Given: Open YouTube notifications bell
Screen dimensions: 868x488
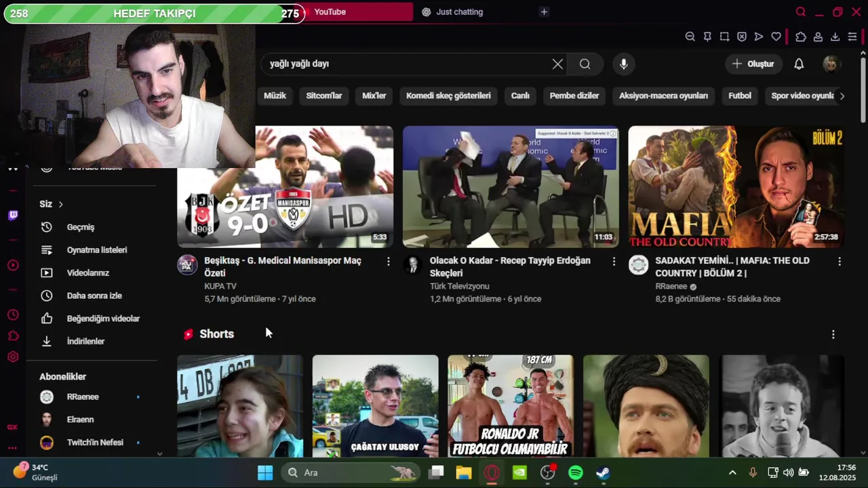Looking at the screenshot, I should coord(799,64).
